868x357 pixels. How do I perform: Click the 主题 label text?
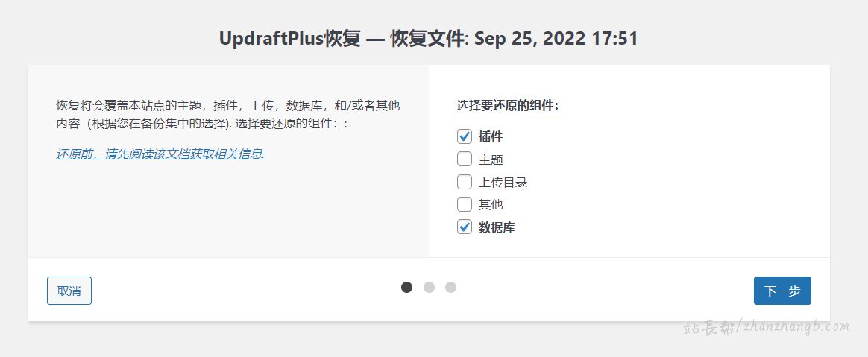pos(491,159)
